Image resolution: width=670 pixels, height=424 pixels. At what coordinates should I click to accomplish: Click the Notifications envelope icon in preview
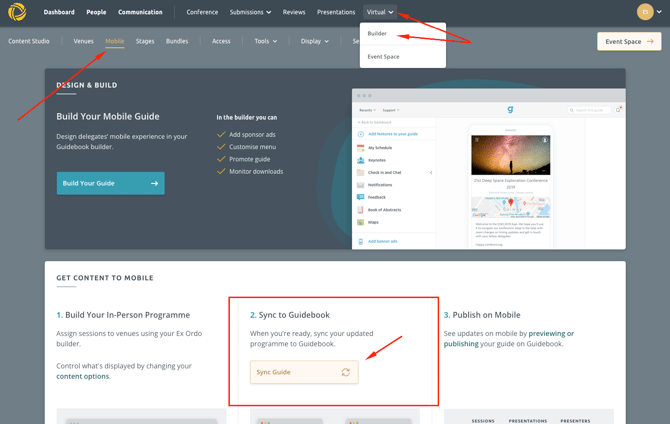point(361,185)
